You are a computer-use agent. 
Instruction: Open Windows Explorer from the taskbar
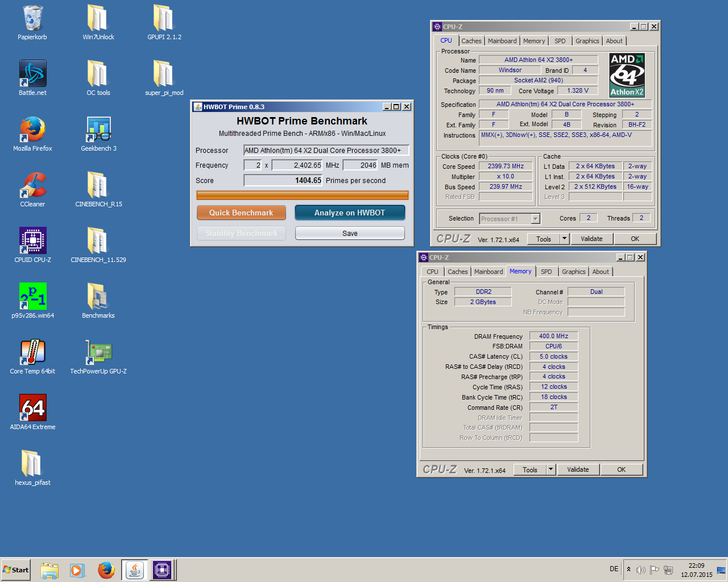click(49, 570)
